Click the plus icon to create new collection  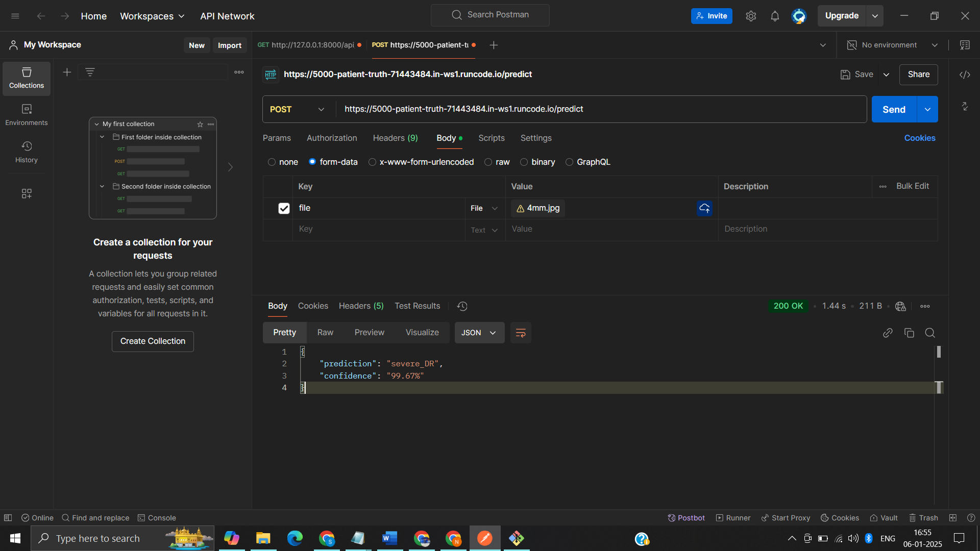tap(67, 72)
